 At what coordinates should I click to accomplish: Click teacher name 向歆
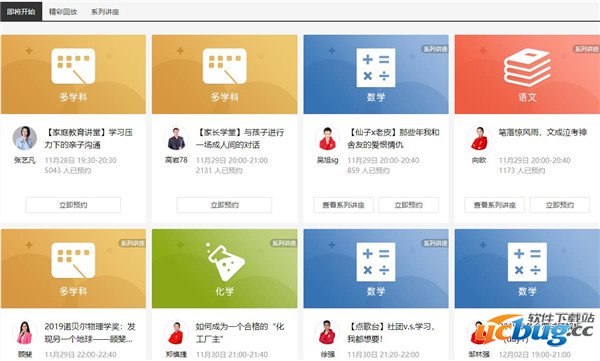pos(479,160)
